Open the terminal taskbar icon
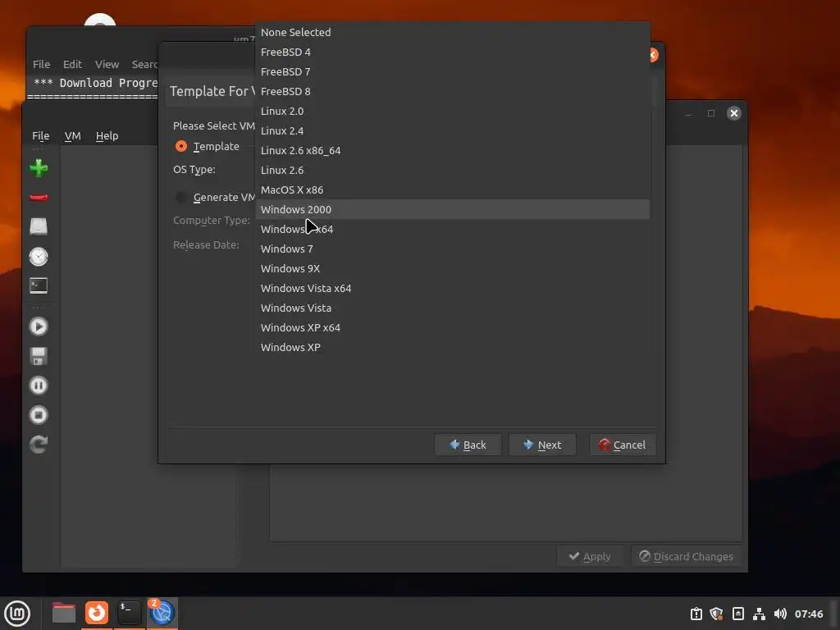840x630 pixels. pyautogui.click(x=129, y=613)
